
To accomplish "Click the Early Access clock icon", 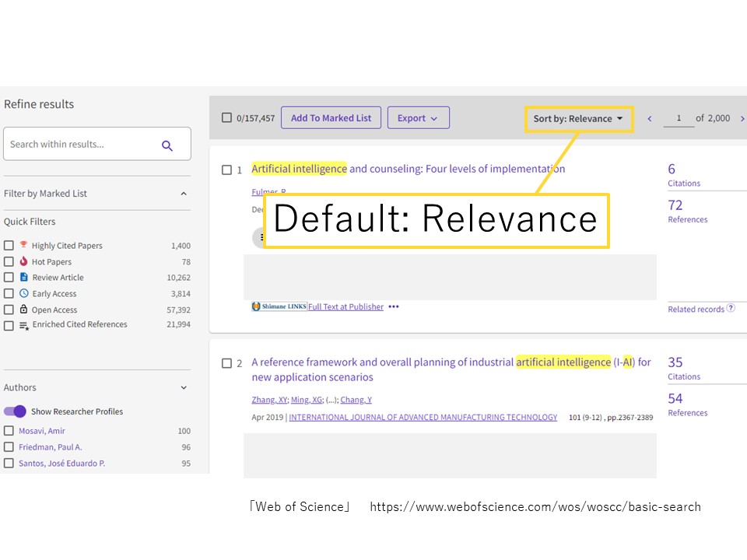I will 24,293.
